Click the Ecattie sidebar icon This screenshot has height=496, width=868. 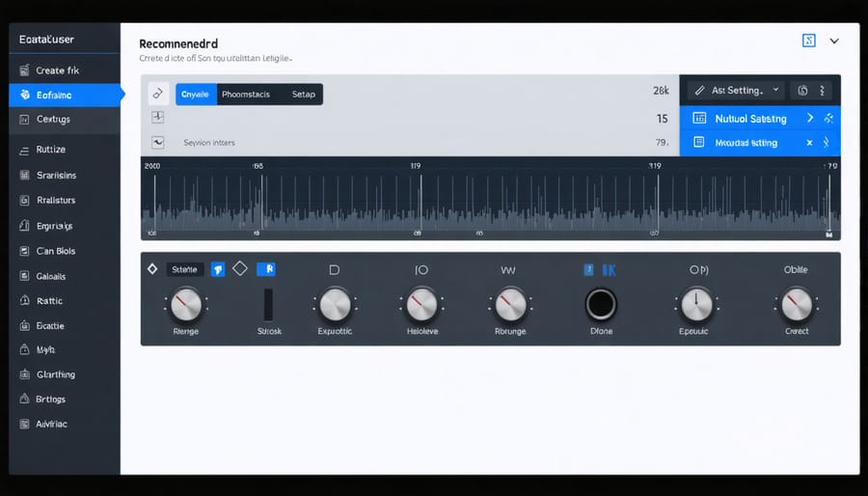(x=24, y=325)
